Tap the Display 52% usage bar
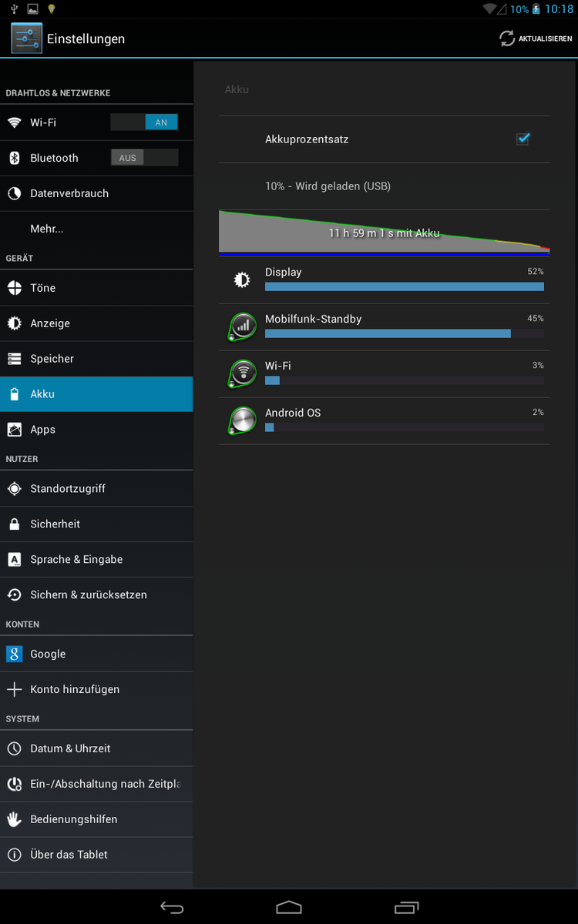578x924 pixels. (x=404, y=286)
